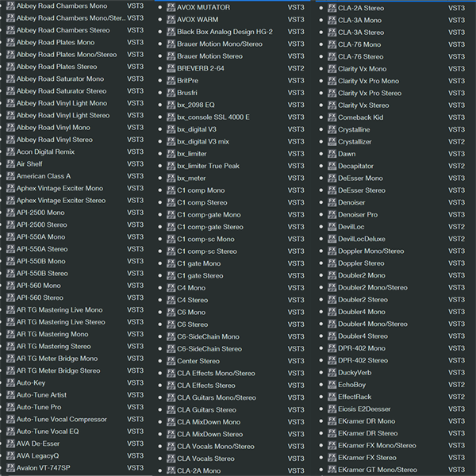Click the FX icon beside Acon Digital Remix
476x476 pixels.
10,152
